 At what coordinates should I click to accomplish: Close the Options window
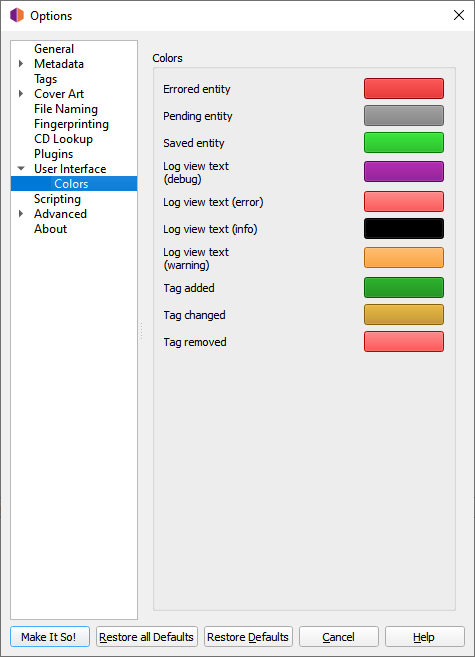[x=459, y=16]
